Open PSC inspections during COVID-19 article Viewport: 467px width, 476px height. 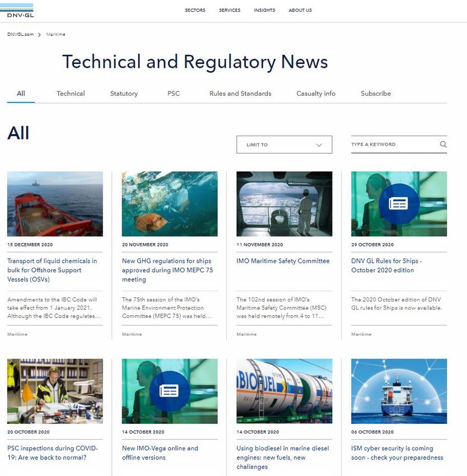pyautogui.click(x=53, y=452)
